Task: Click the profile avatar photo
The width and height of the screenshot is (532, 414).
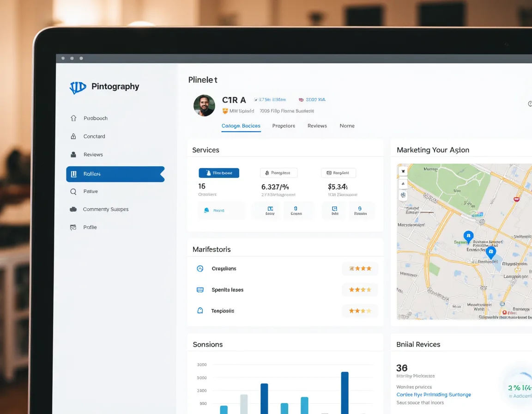Action: point(204,105)
